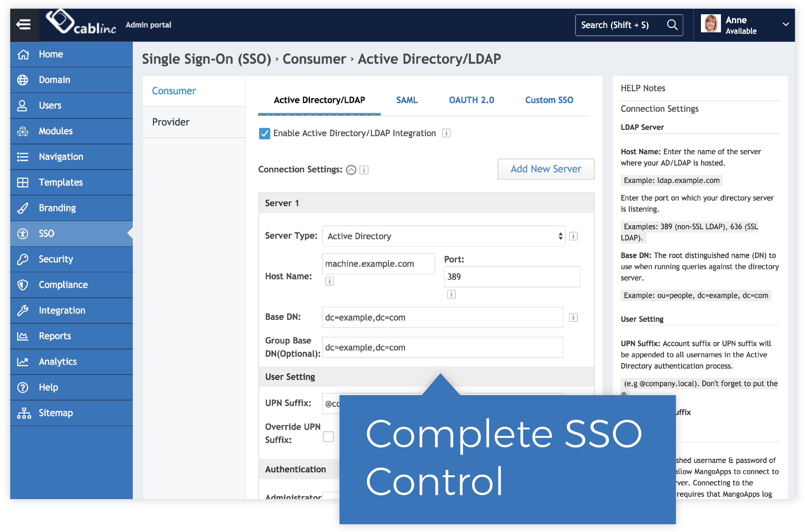The width and height of the screenshot is (805, 532).
Task: Open the Modules sidebar icon
Action: point(23,131)
